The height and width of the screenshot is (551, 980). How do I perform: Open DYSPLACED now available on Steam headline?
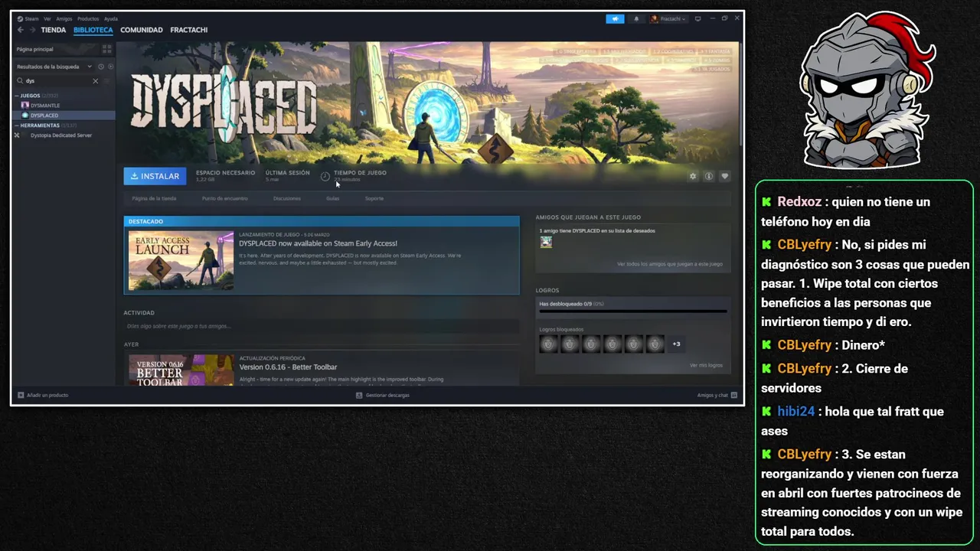(318, 243)
